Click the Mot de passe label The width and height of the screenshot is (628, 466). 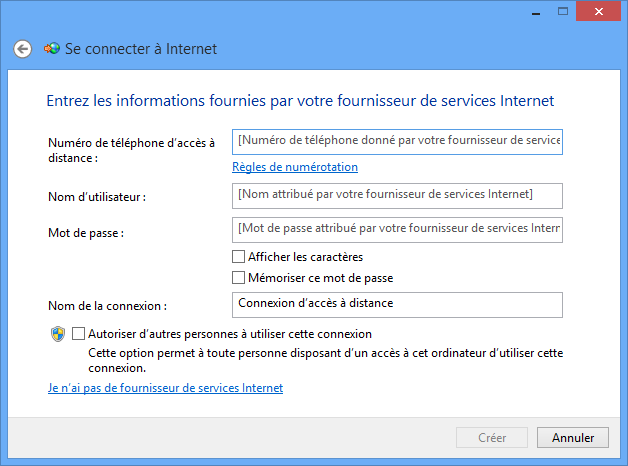pos(86,233)
